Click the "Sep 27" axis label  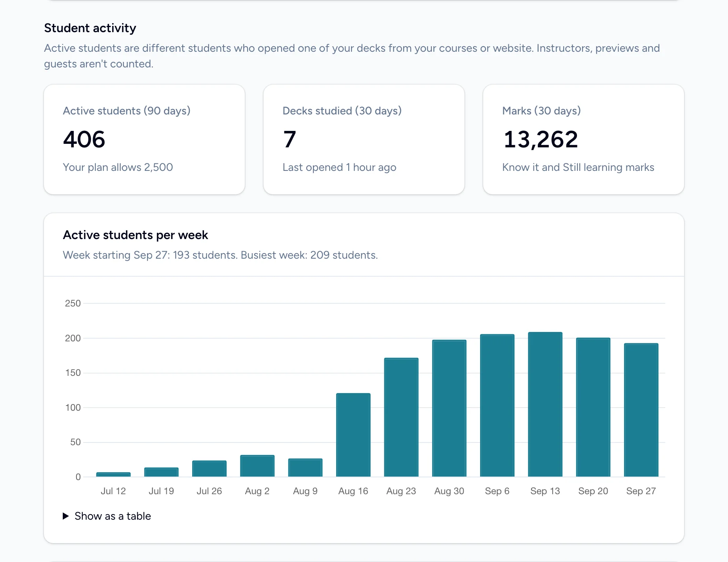pos(641,491)
